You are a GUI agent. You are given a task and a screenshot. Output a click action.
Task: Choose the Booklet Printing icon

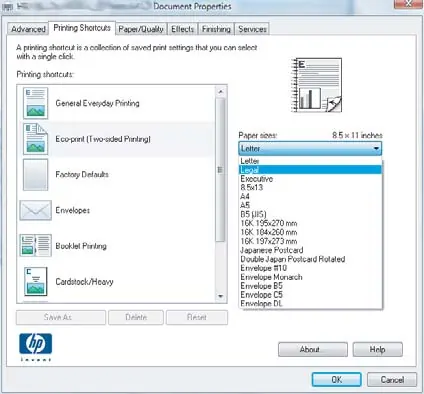coord(35,246)
